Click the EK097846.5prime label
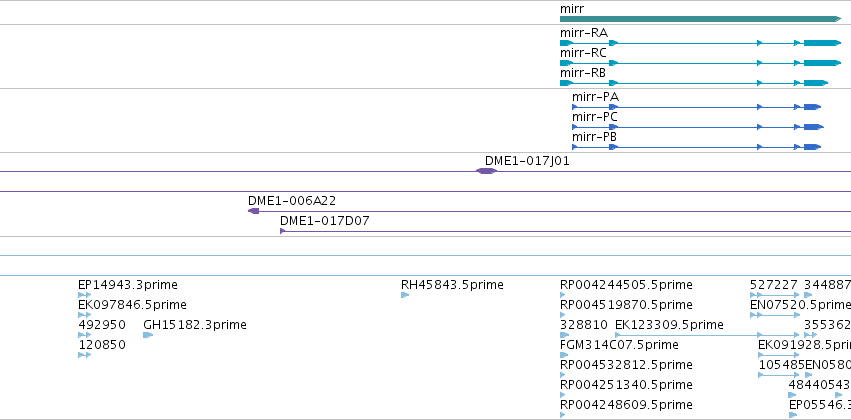The height and width of the screenshot is (420, 851). tap(132, 305)
